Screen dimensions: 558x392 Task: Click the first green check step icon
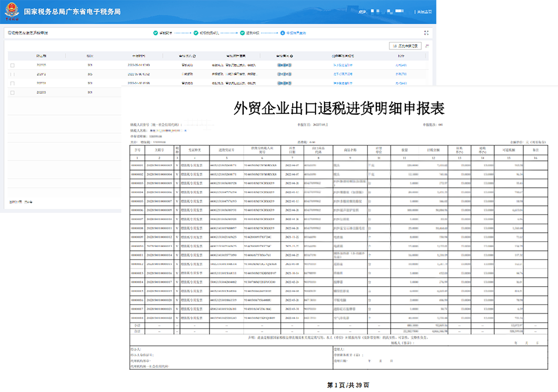pyautogui.click(x=155, y=33)
